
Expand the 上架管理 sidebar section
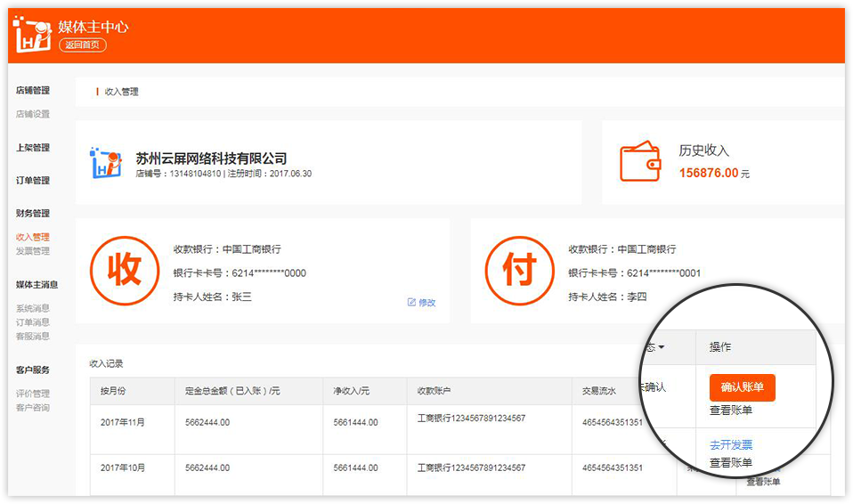(x=33, y=148)
